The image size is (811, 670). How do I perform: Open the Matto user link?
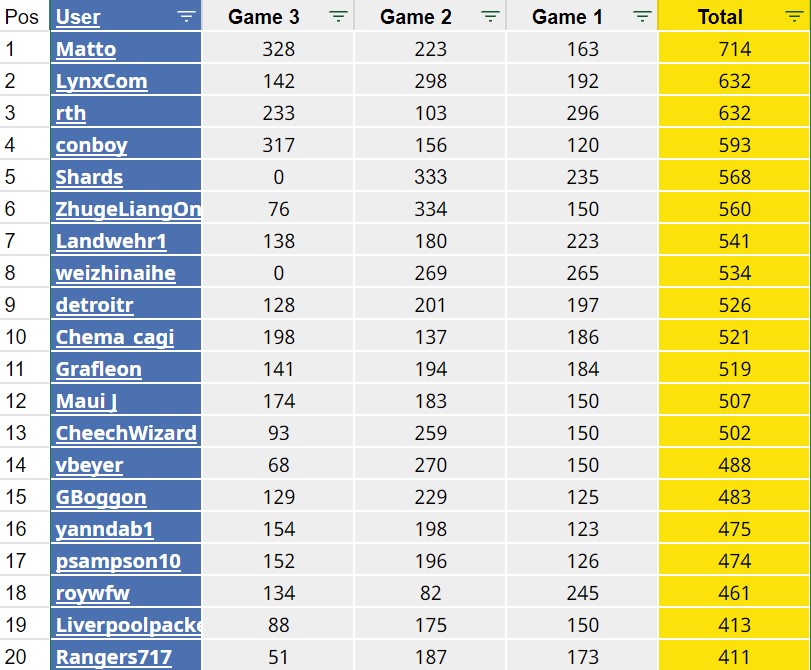coord(86,49)
